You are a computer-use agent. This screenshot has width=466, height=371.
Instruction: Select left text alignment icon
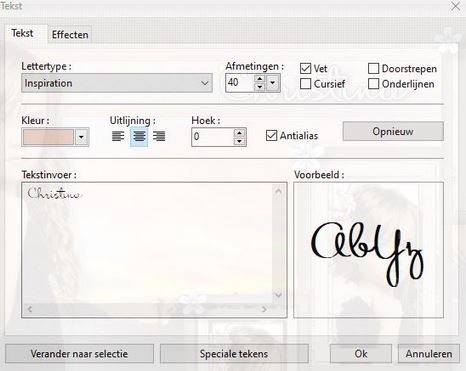(x=118, y=136)
